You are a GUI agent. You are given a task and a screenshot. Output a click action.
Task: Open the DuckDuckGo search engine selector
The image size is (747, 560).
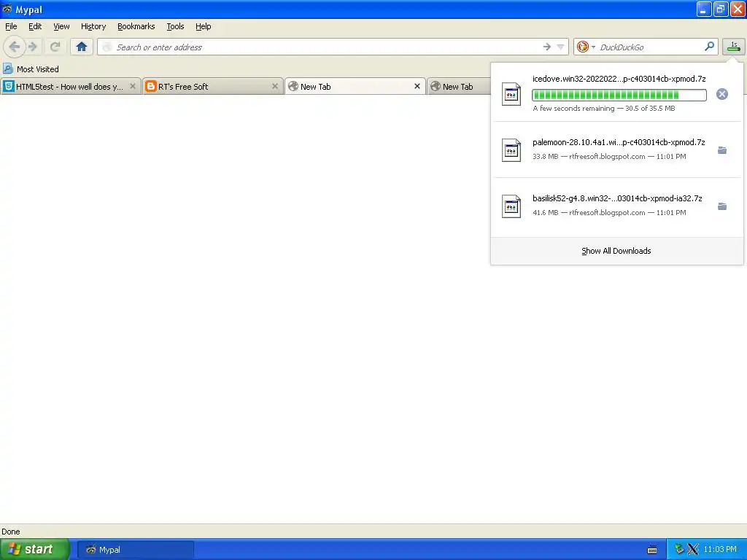click(x=586, y=47)
